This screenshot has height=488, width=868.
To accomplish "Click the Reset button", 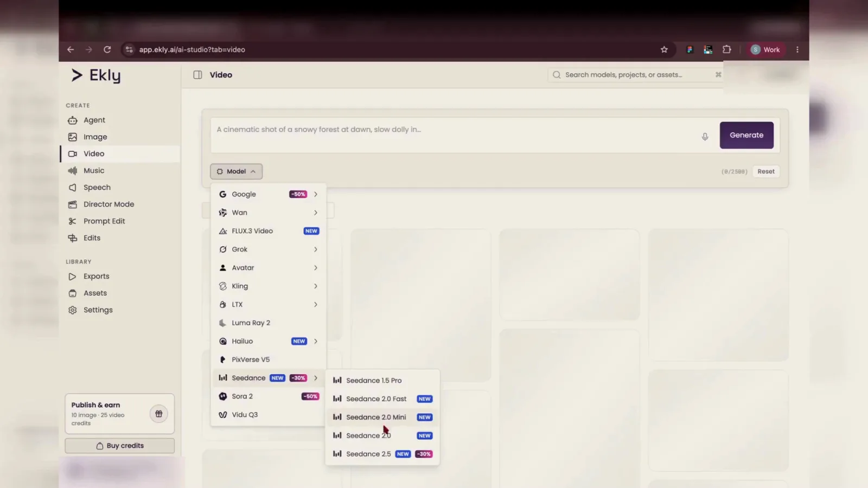I will (766, 171).
